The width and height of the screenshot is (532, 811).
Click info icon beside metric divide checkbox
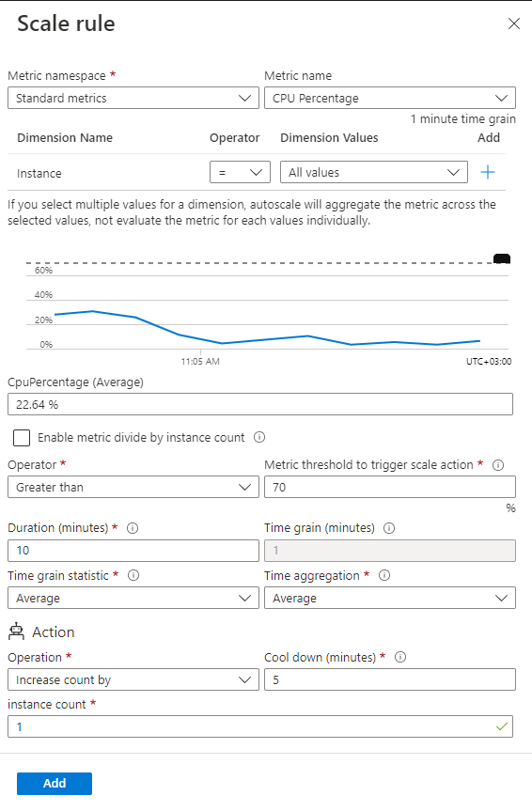pos(259,437)
